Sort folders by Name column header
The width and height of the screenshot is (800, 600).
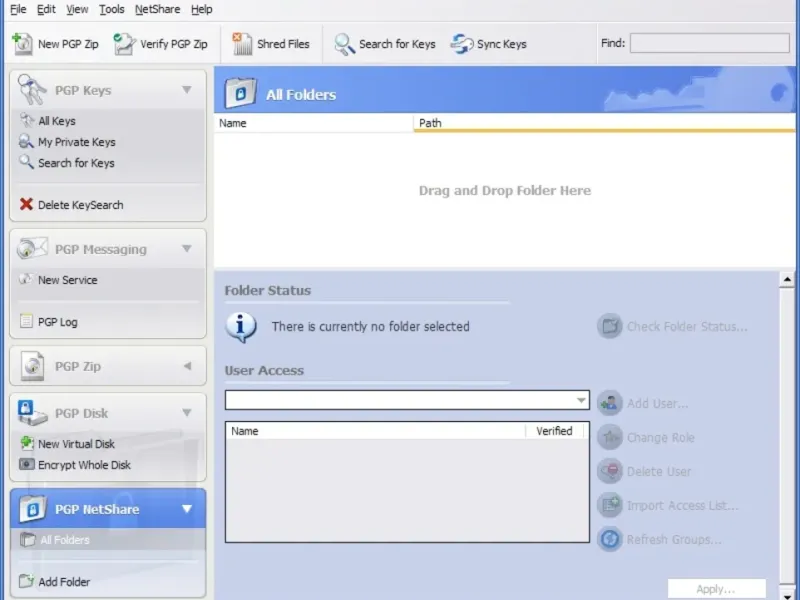point(313,123)
